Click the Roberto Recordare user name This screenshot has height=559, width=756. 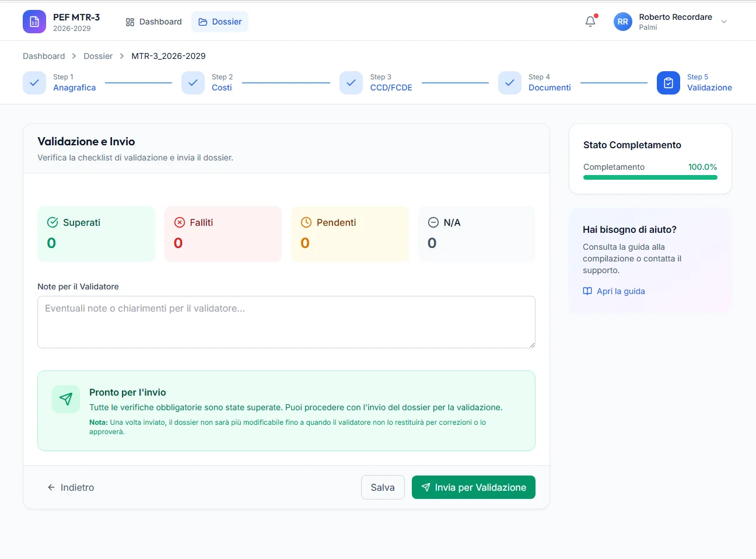point(675,17)
